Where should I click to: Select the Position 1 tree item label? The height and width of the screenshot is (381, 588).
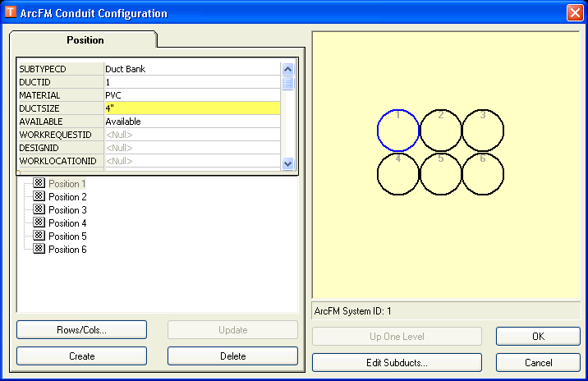click(x=67, y=184)
